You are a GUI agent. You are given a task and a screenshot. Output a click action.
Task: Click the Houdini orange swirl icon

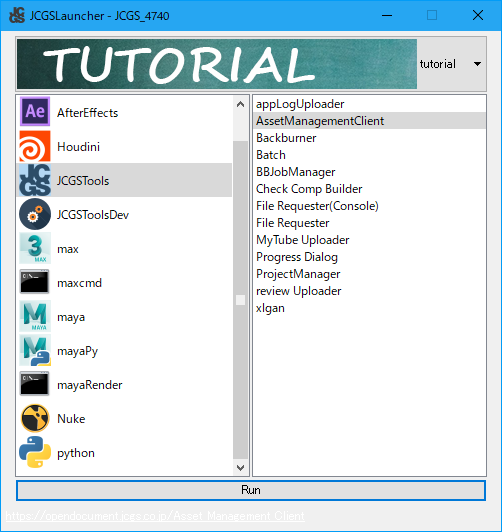point(35,146)
